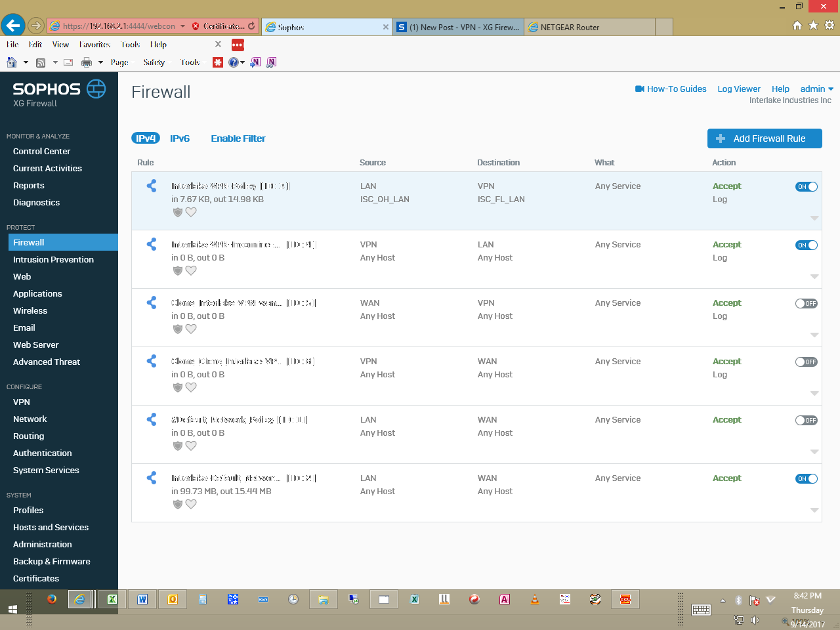
Task: Click rule-type icon of rule ID 5
Action: point(152,303)
